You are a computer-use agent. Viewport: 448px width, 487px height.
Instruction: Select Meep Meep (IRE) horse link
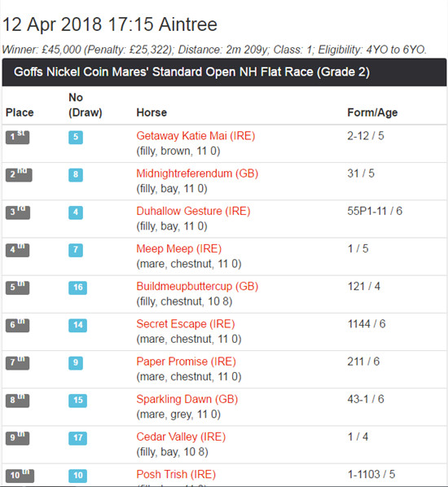click(179, 248)
